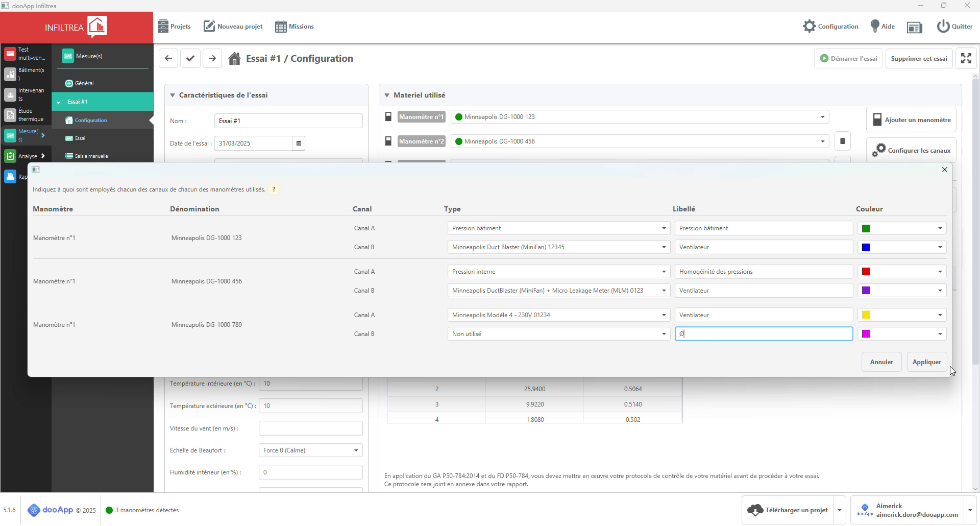The width and height of the screenshot is (980, 526).
Task: Click the home icon beside Essai #1 title
Action: click(x=234, y=59)
